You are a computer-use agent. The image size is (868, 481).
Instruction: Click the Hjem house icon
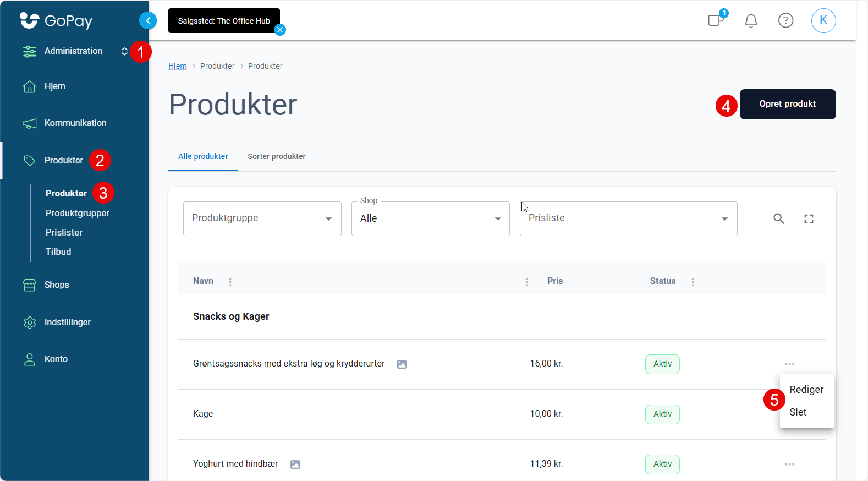pos(30,86)
